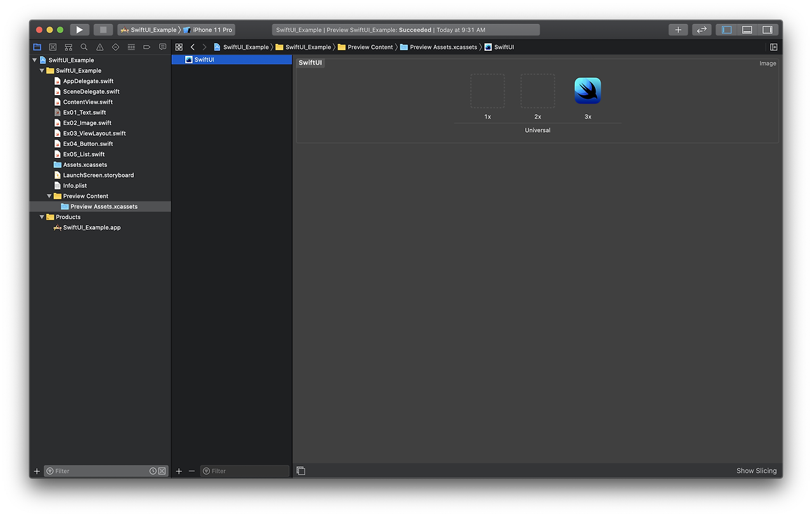The width and height of the screenshot is (812, 517).
Task: Open the Find navigator magnifier
Action: (x=84, y=47)
